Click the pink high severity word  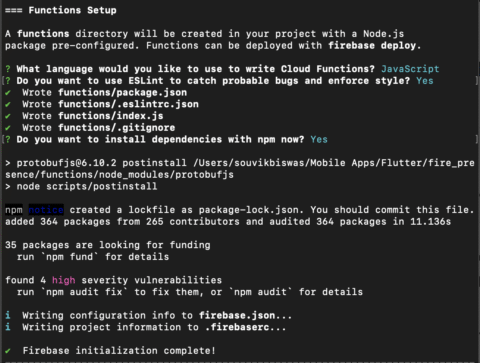[x=63, y=280]
